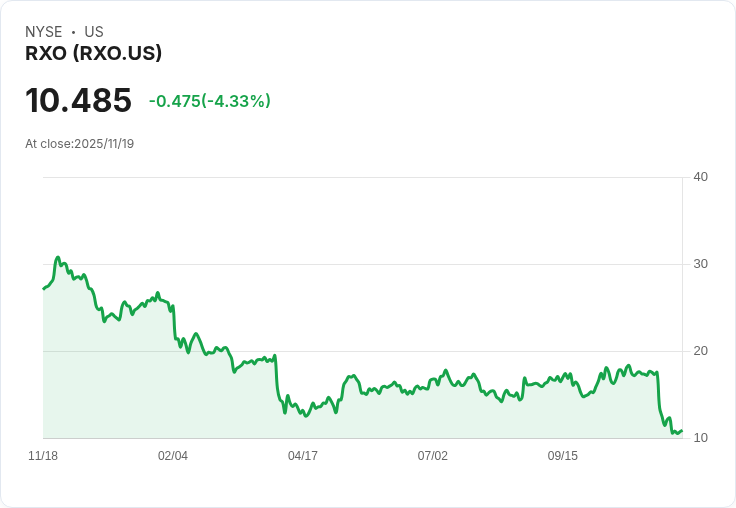736x508 pixels.
Task: Click the current price 10.485
Action: tap(78, 101)
